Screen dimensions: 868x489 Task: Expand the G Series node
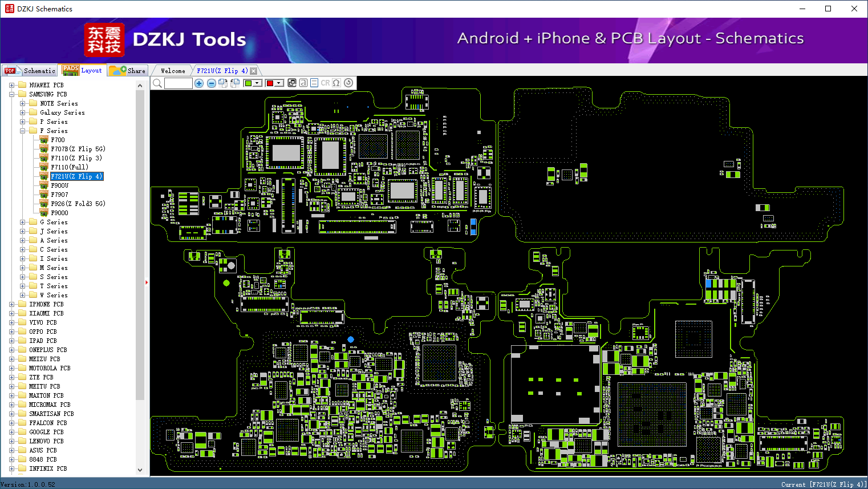tap(23, 222)
